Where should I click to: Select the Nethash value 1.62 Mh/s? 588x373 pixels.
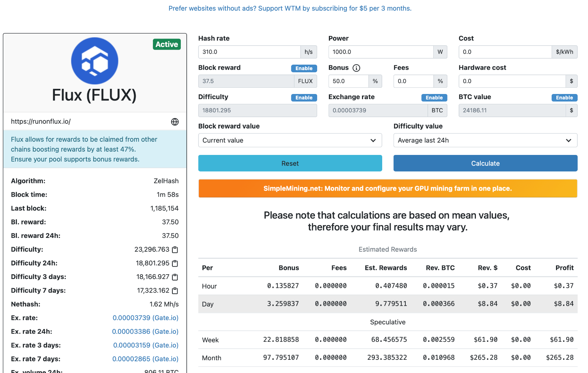coord(164,304)
